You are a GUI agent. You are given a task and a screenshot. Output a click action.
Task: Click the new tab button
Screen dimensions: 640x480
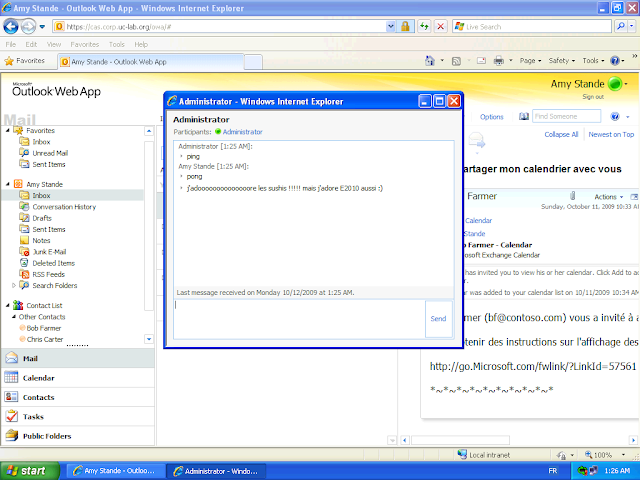[x=253, y=62]
